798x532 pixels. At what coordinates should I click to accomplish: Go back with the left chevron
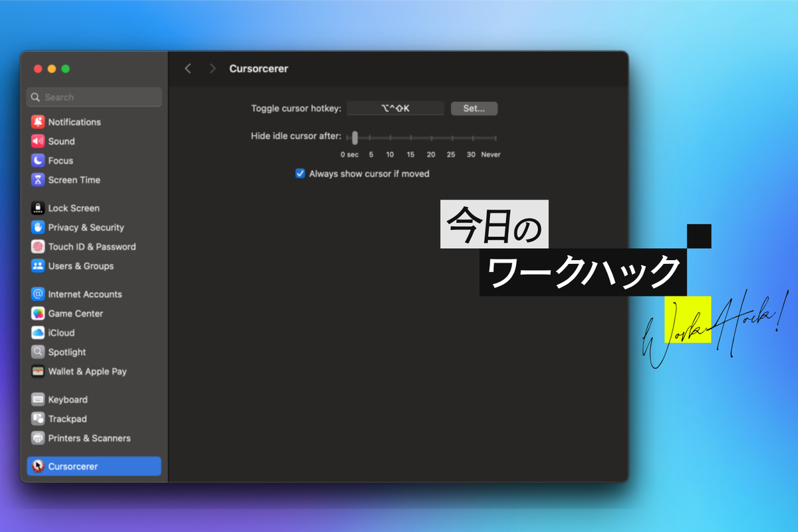[x=188, y=68]
